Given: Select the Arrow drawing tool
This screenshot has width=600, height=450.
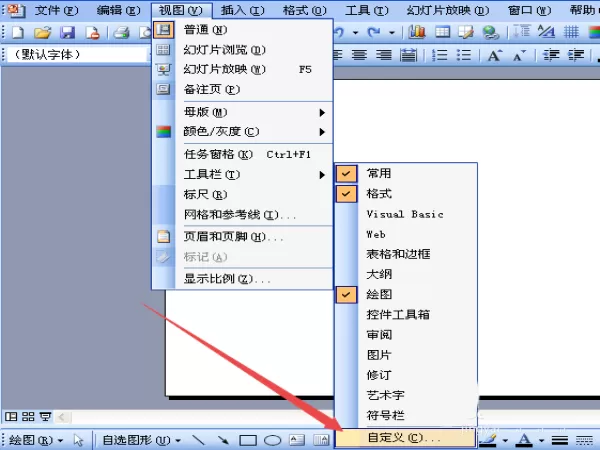Looking at the screenshot, I should 223,440.
